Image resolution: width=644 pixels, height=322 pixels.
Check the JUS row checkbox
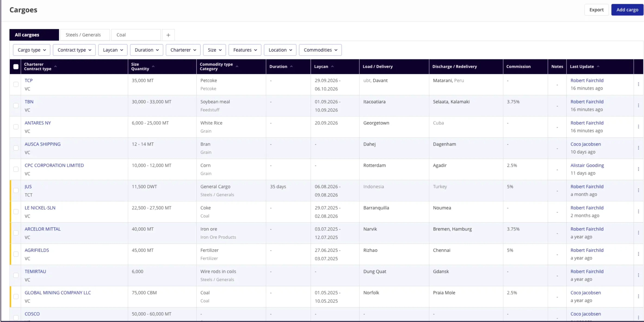click(x=16, y=191)
